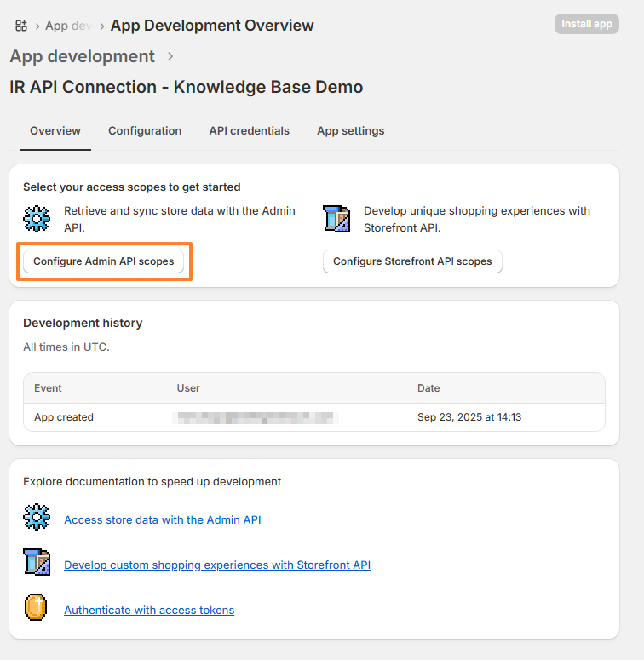Viewport: 644px width, 660px height.
Task: Open the Configuration tab
Action: click(x=145, y=131)
